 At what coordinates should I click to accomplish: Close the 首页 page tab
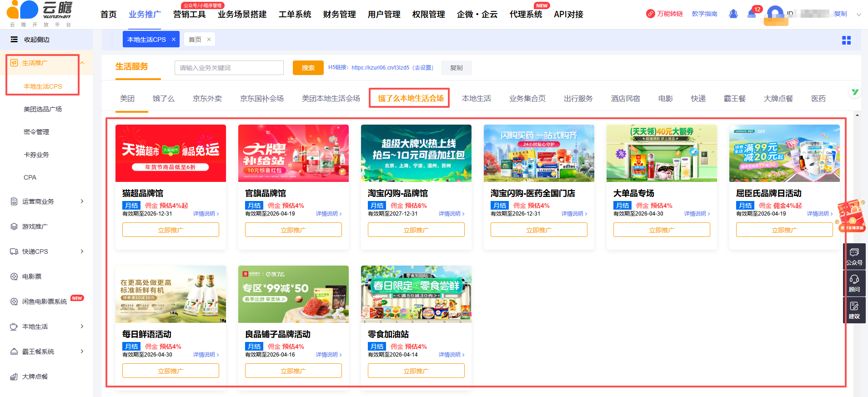click(x=209, y=40)
